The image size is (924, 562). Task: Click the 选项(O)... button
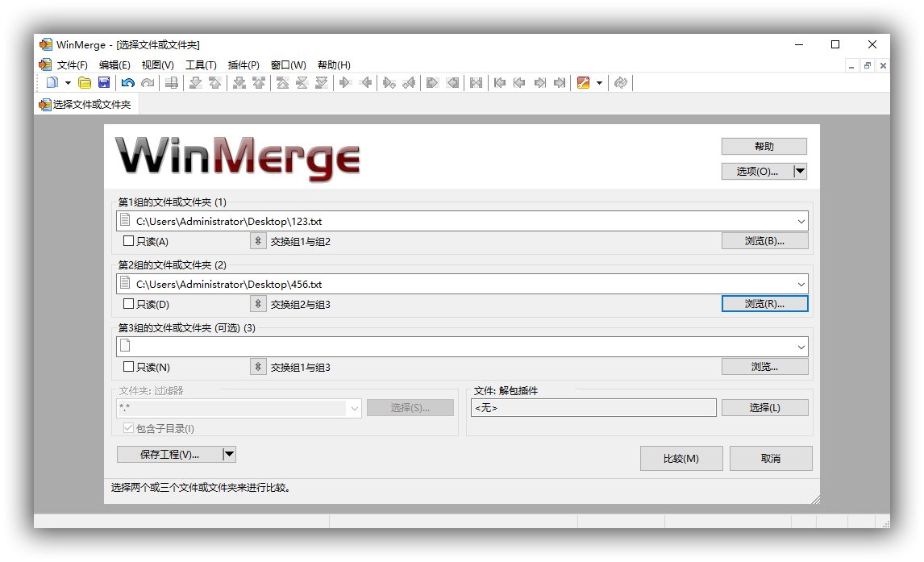coord(757,172)
